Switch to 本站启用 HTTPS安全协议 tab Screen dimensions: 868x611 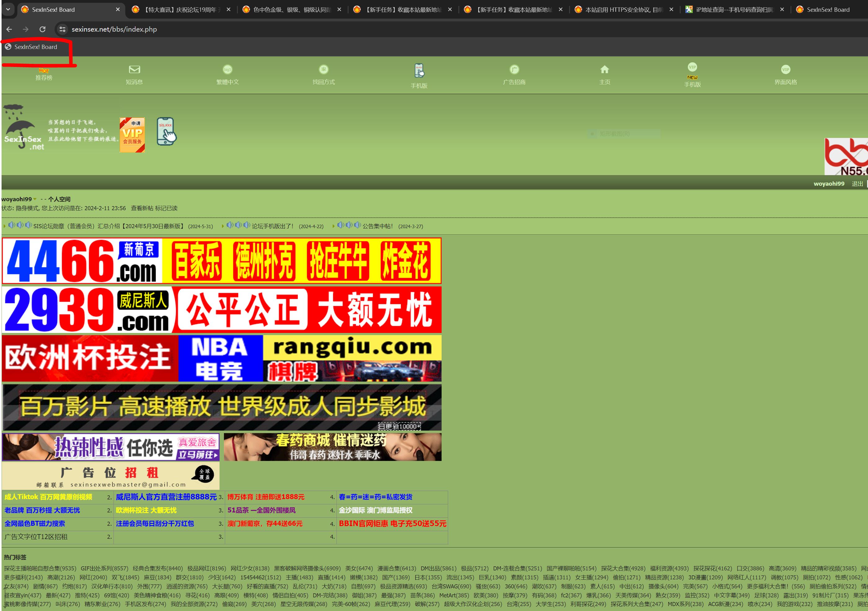624,9
